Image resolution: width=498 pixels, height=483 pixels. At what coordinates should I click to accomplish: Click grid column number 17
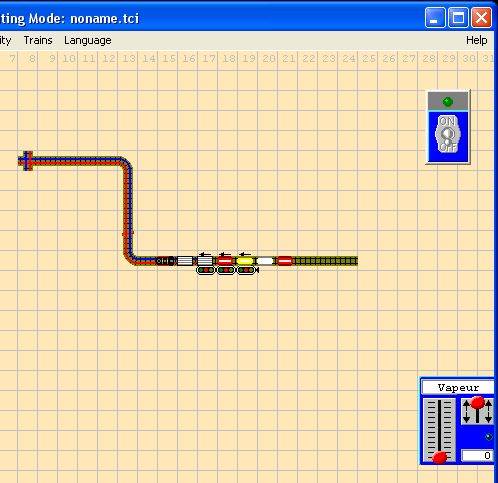(x=209, y=59)
